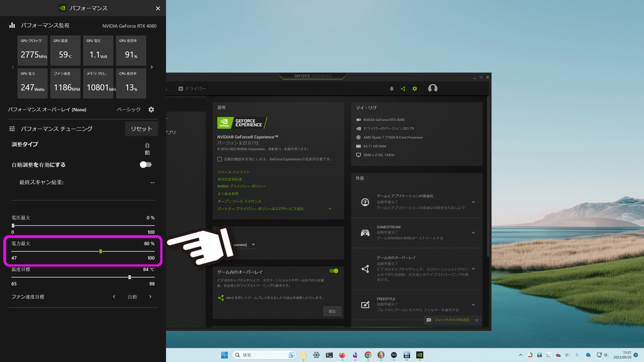
Task: Click share icon beside ゲーム内のオーバーレイ in 性能 list
Action: 365,269
